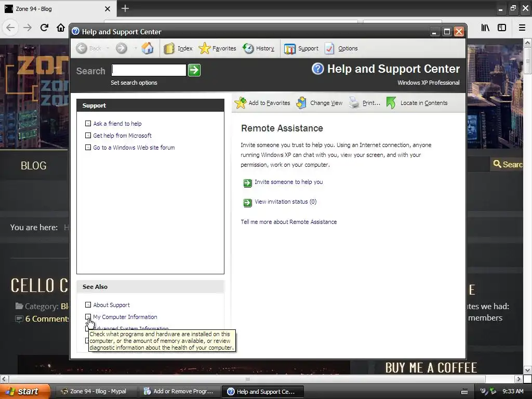Click the Back arrow in Help and Support Center
Viewport: 532px width, 399px height.
click(82, 48)
